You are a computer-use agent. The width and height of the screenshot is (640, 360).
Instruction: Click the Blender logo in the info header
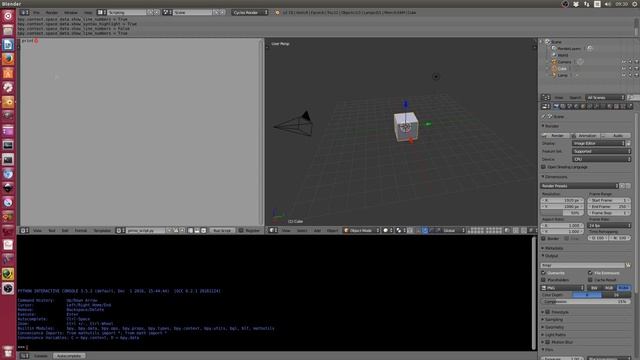coord(278,13)
